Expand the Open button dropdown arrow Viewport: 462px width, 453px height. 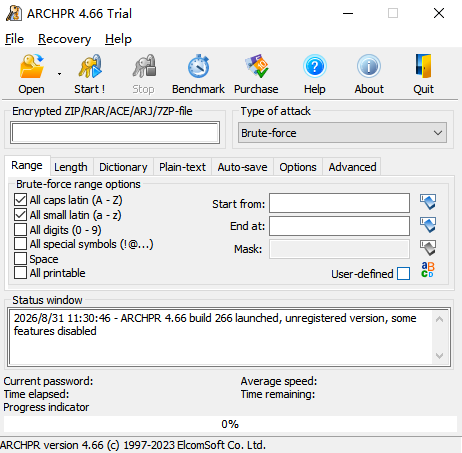click(x=59, y=74)
